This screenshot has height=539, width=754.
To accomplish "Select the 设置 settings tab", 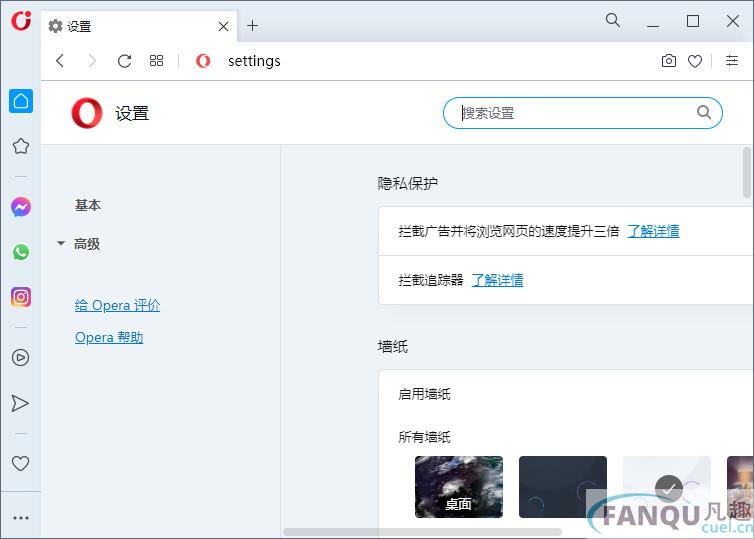I will point(139,26).
